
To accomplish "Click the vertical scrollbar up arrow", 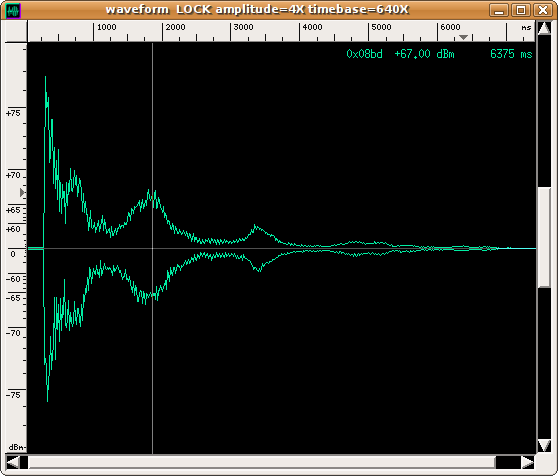I will click(x=544, y=29).
